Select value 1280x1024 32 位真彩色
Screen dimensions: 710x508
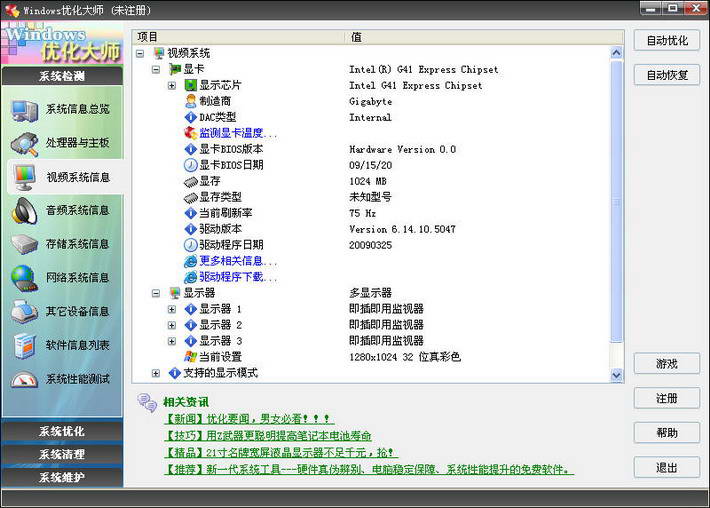click(x=405, y=357)
